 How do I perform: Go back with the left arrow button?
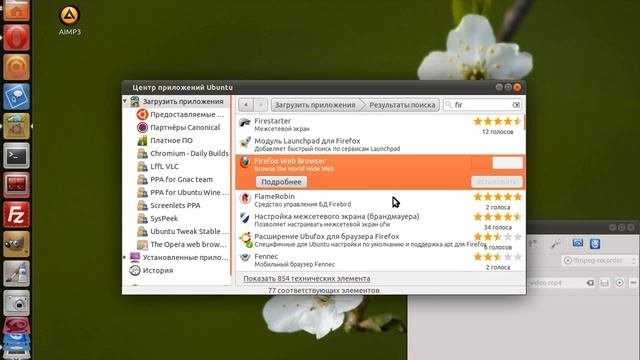[x=246, y=105]
